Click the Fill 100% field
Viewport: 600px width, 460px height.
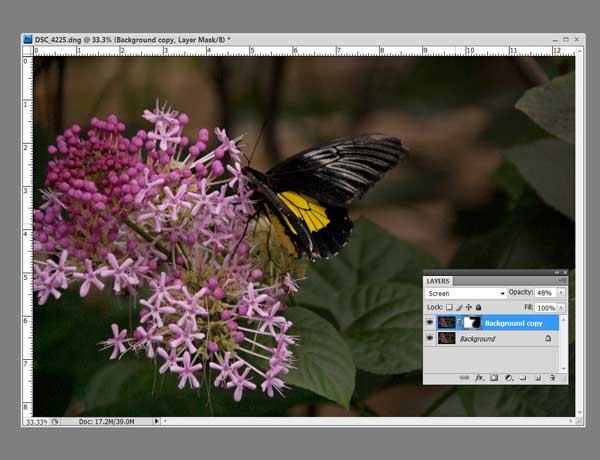click(x=546, y=308)
